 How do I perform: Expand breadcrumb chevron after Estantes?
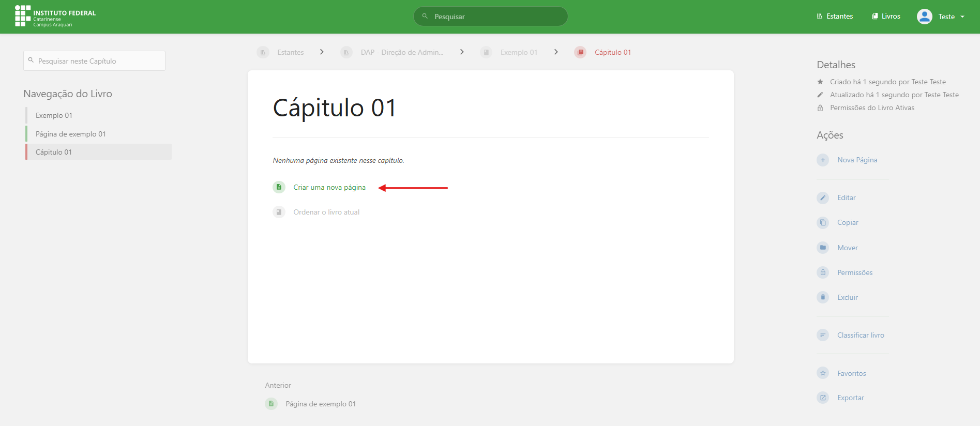322,52
